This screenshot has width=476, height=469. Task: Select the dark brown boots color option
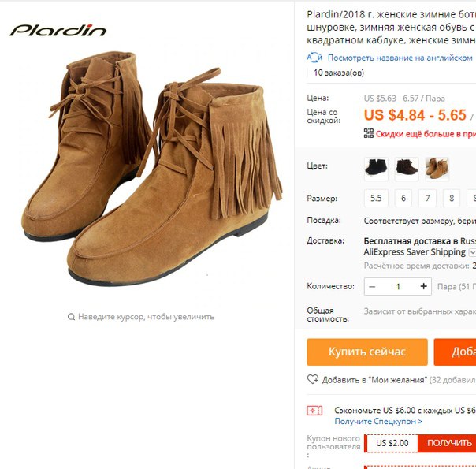click(x=407, y=169)
